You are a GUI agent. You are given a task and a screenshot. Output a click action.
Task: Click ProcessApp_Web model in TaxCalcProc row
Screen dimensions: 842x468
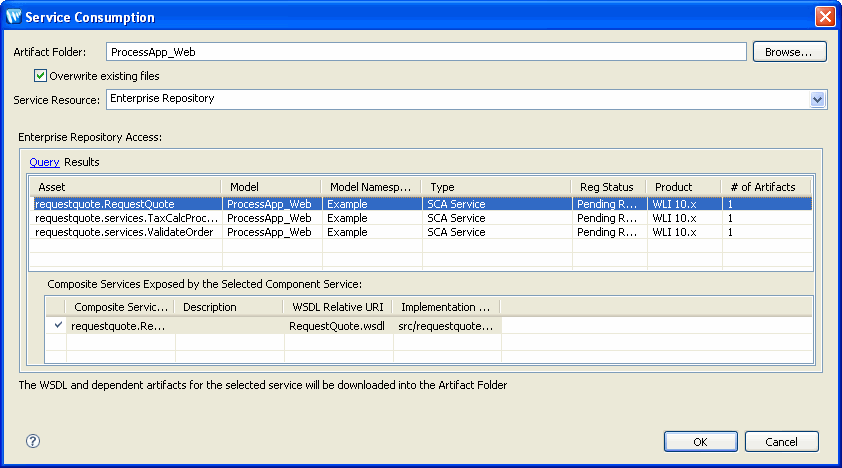269,218
